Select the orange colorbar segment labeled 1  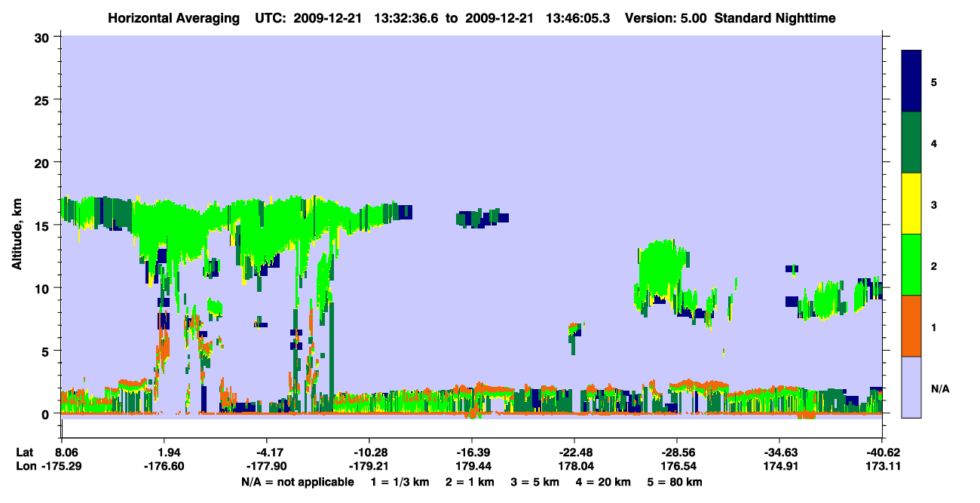point(911,326)
